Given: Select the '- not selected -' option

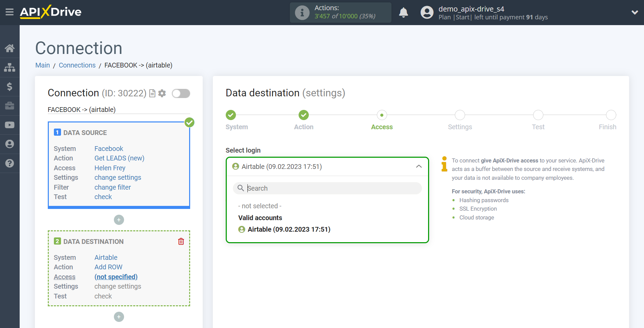Looking at the screenshot, I should (260, 206).
